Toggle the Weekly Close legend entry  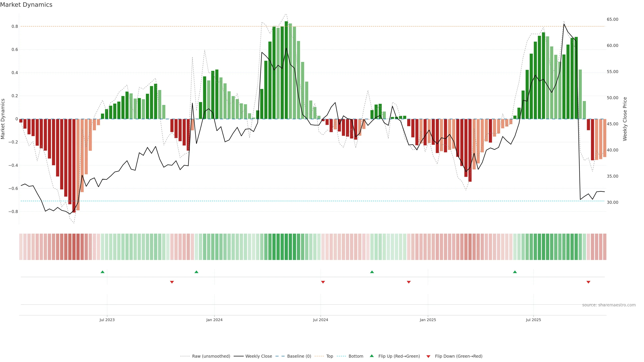258,356
